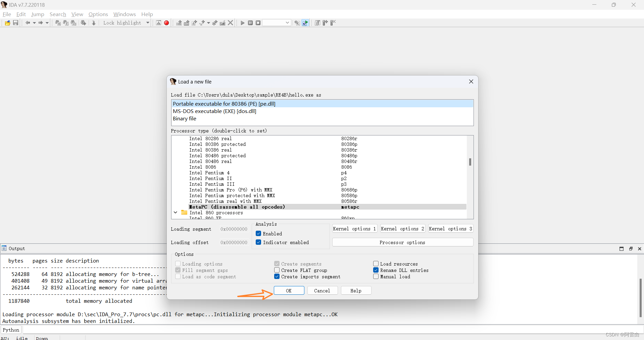Click the search next binoculars arrow icon
Image resolution: width=644 pixels, height=340 pixels.
click(x=83, y=23)
